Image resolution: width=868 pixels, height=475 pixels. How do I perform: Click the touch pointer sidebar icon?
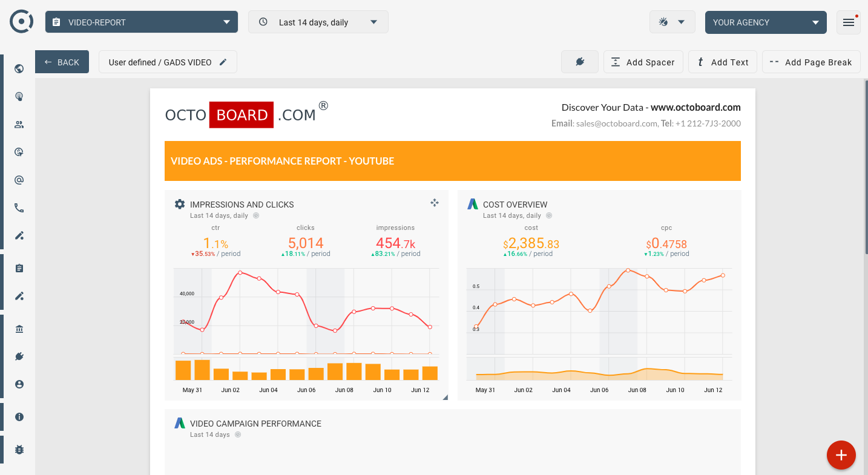19,97
